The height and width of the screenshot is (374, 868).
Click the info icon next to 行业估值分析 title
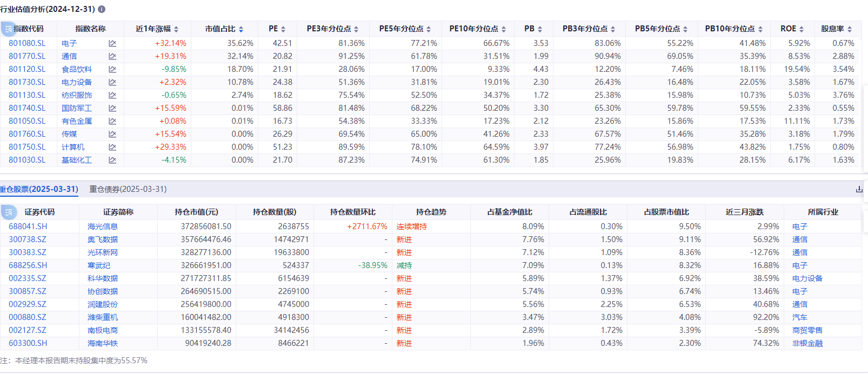(x=102, y=9)
